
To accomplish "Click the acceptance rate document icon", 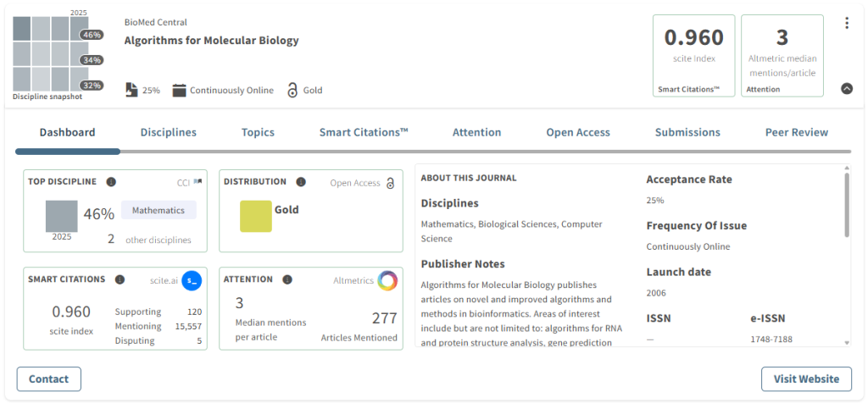I will [131, 90].
